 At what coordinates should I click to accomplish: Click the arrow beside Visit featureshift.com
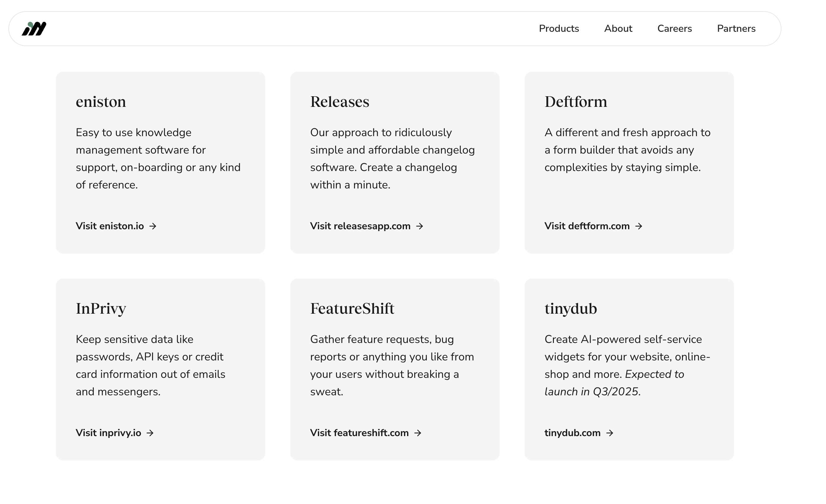pos(418,433)
